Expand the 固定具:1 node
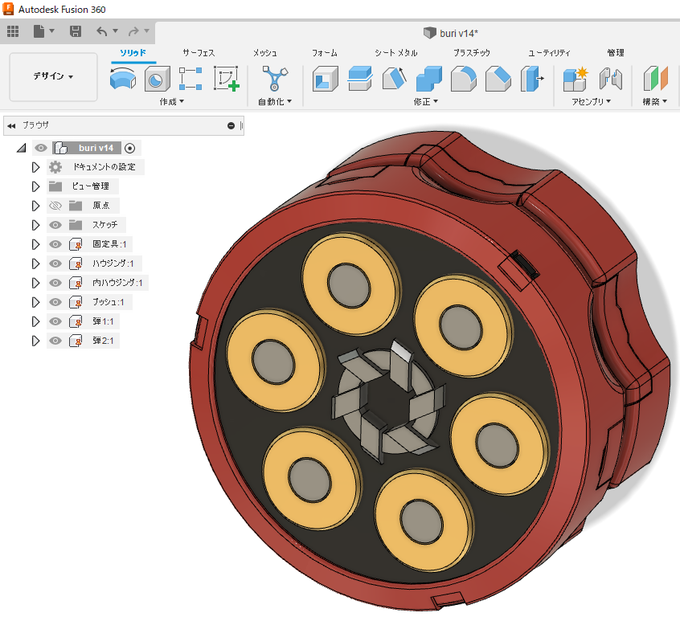 (36, 244)
